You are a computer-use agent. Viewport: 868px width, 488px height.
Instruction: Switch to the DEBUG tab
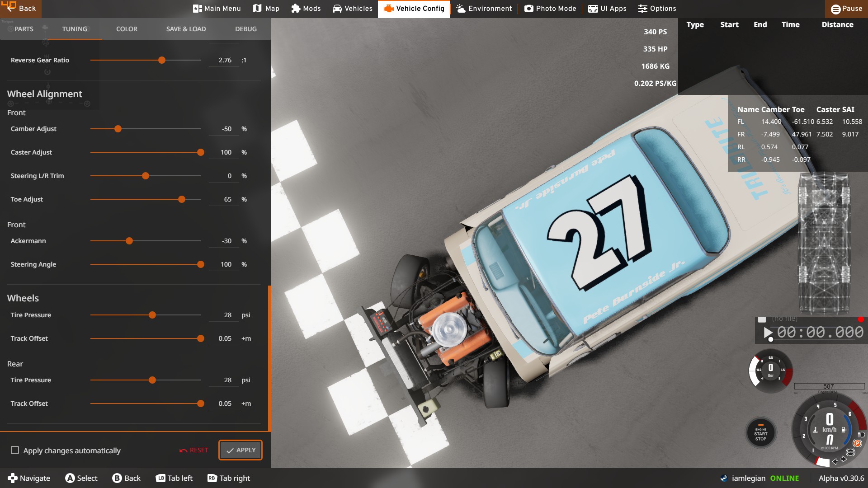(x=245, y=29)
